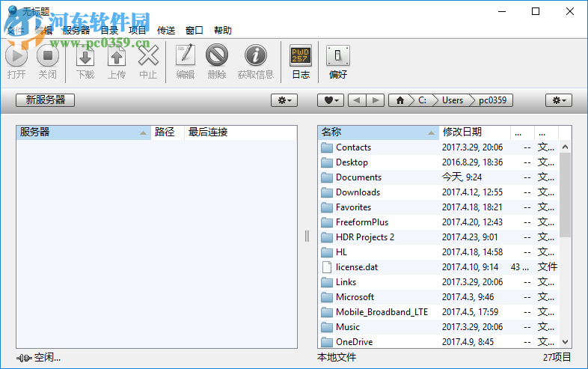Open the 帮助 menu
The height and width of the screenshot is (369, 588).
[223, 31]
